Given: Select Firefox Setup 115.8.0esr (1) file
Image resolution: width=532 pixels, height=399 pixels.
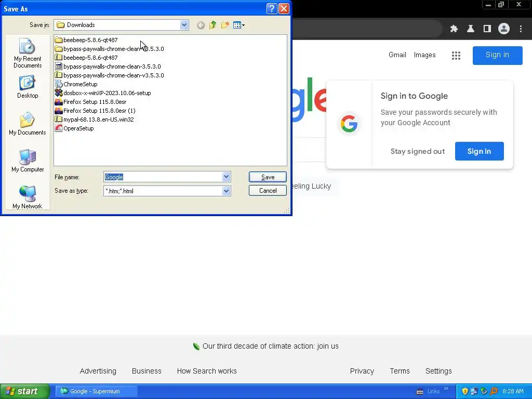Looking at the screenshot, I should 96,111.
